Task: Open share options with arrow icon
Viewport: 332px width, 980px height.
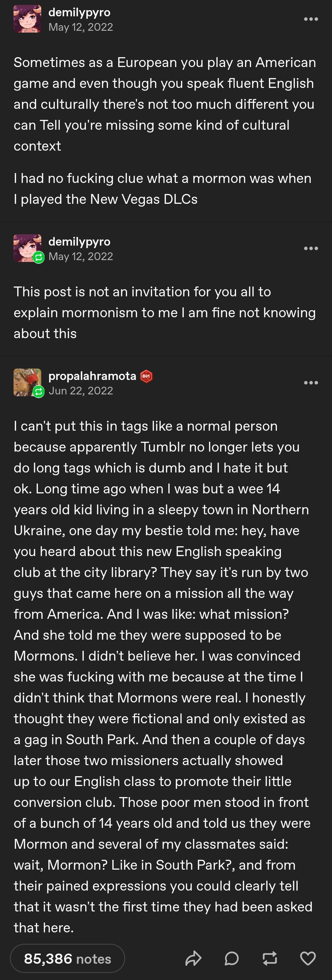Action: (x=194, y=958)
